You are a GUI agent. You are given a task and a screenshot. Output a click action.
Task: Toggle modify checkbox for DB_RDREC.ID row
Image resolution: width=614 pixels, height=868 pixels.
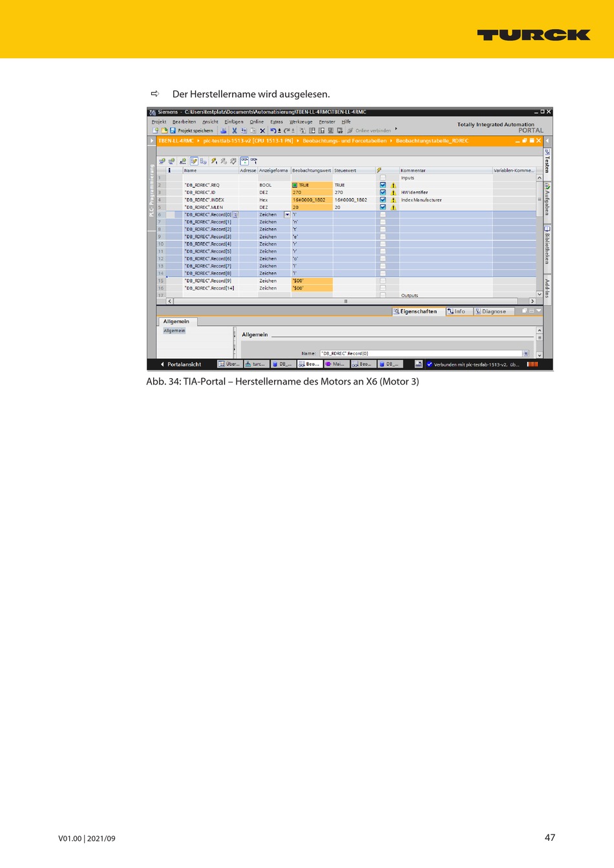383,192
